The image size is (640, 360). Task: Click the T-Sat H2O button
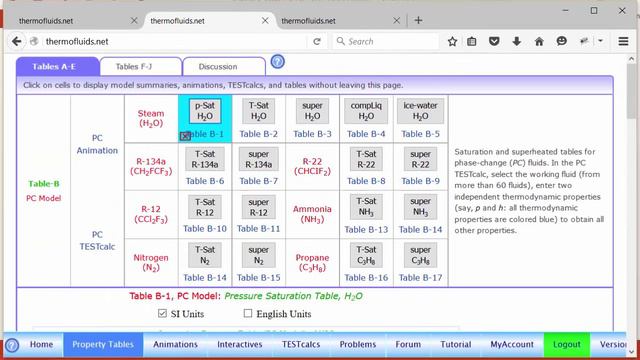[x=258, y=111]
